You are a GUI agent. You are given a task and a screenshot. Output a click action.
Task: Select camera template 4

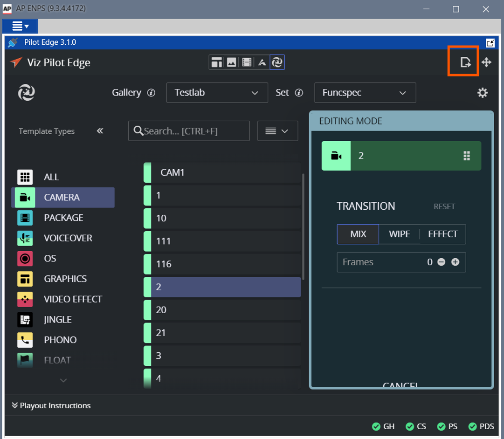coord(222,378)
